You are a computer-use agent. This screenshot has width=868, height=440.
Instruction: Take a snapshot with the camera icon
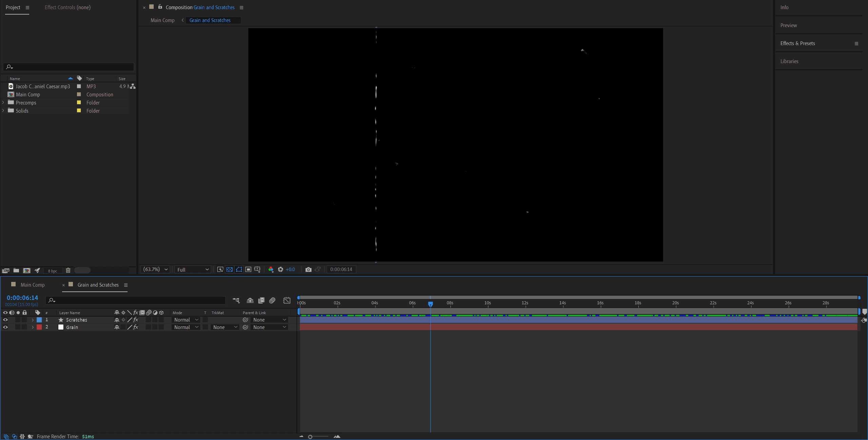[308, 269]
